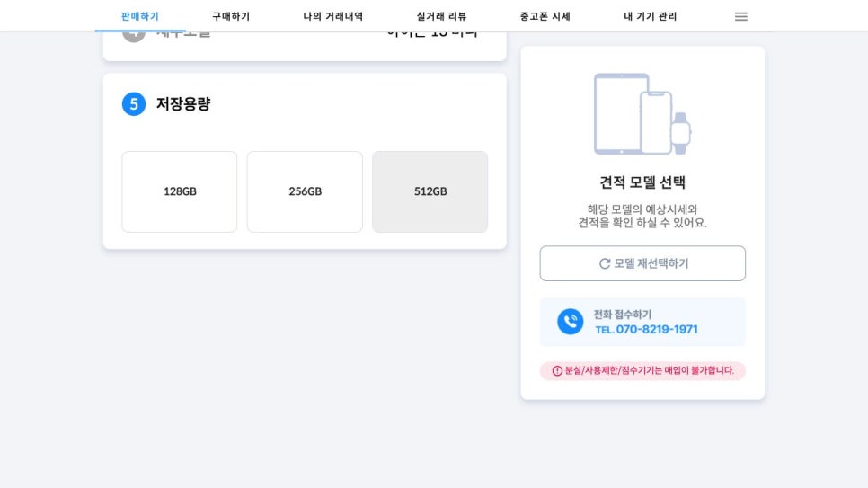This screenshot has width=868, height=488.
Task: Click the 견적 모델 선택 heading
Action: click(x=642, y=182)
